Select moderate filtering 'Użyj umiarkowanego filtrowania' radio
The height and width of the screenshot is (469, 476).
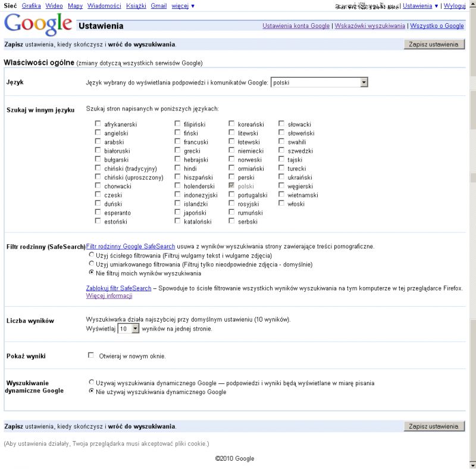tap(91, 263)
